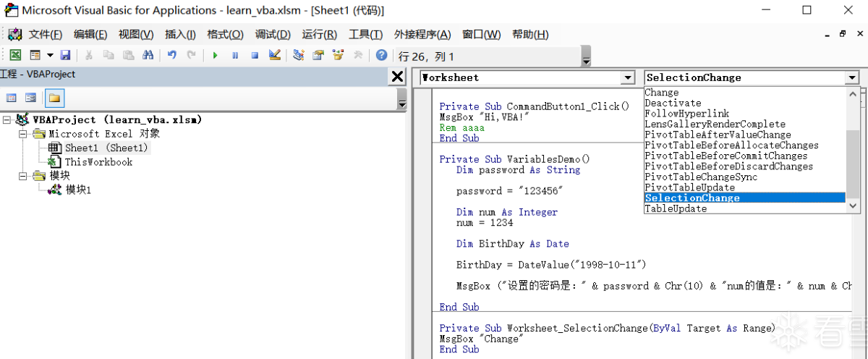Choose TableUpdate from the procedure list
The image size is (868, 359).
pos(744,208)
